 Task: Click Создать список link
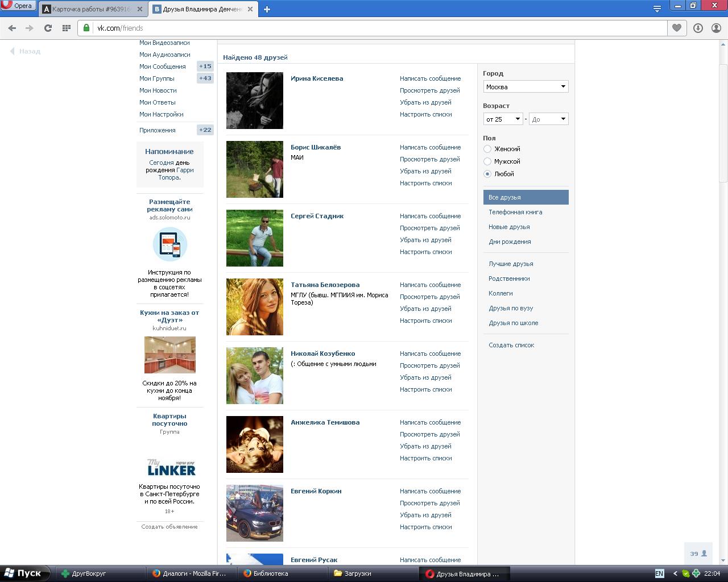511,345
